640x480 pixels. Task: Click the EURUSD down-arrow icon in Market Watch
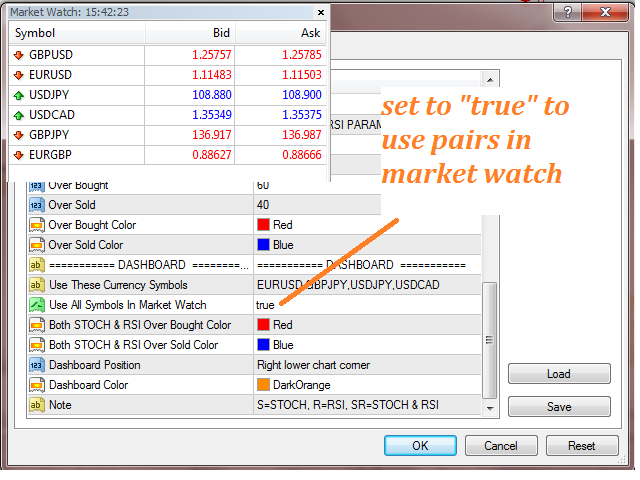coord(18,75)
